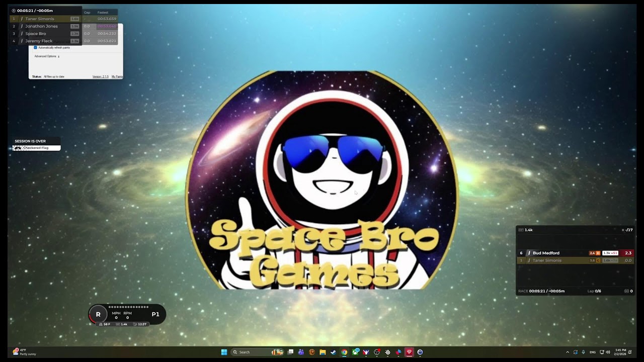
Task: Open the blue-and-red app right of SteelSeries
Action: [398, 352]
